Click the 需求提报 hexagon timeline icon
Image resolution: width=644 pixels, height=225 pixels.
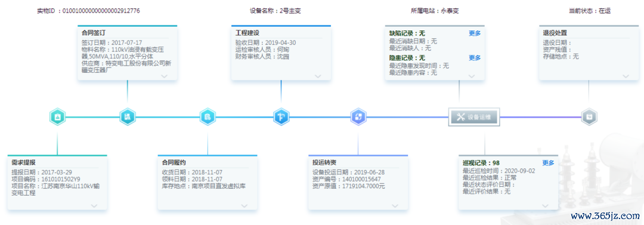click(x=57, y=117)
